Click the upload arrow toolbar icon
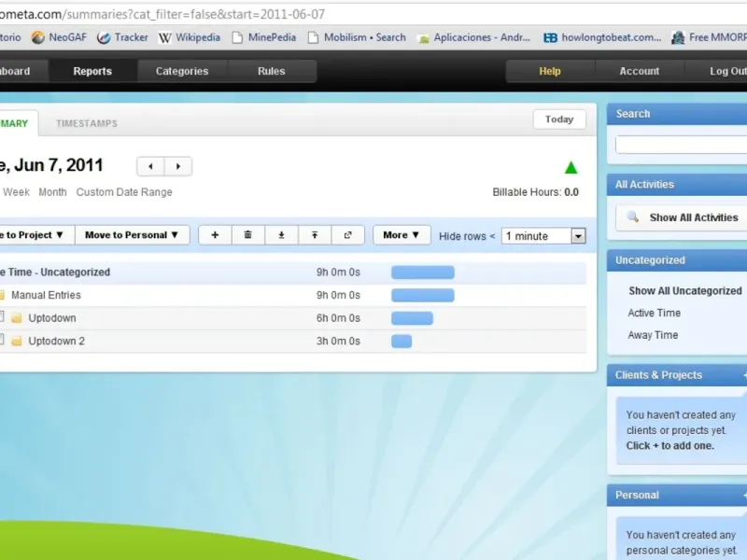Viewport: 747px width, 560px height. [315, 235]
